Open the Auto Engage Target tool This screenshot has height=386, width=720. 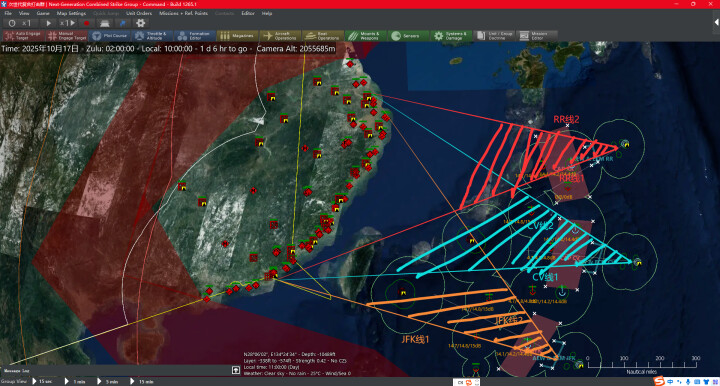point(24,36)
